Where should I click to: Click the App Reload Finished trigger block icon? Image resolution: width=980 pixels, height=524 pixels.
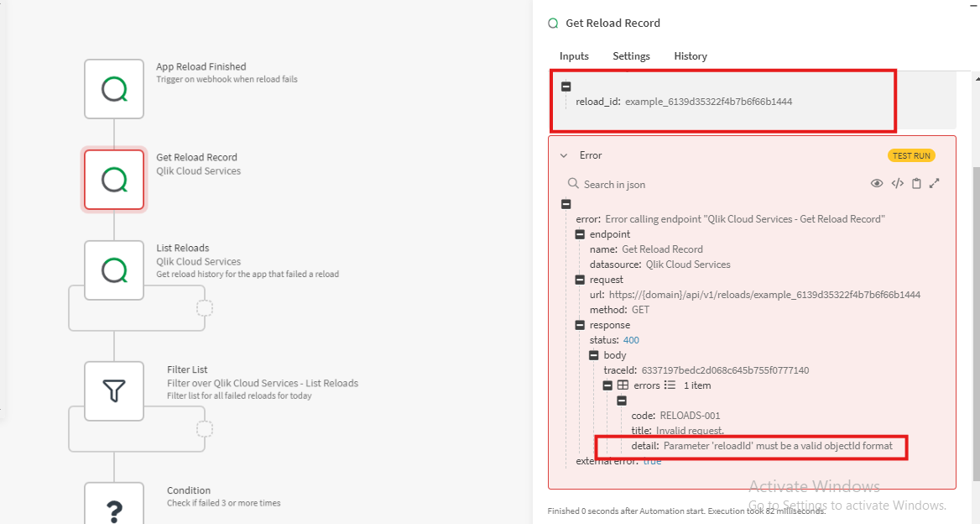click(114, 88)
